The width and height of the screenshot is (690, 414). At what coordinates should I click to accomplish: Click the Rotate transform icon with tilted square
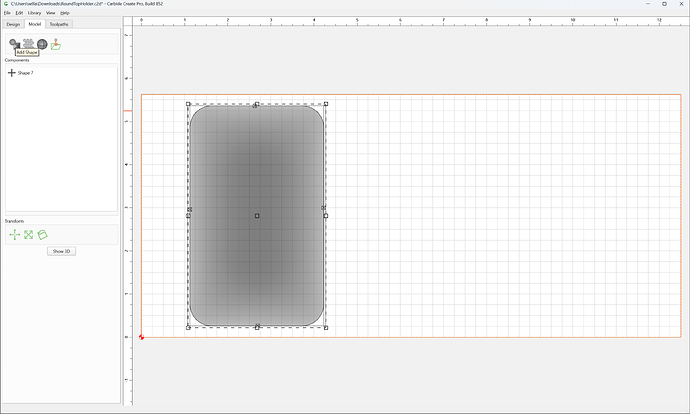(42, 235)
